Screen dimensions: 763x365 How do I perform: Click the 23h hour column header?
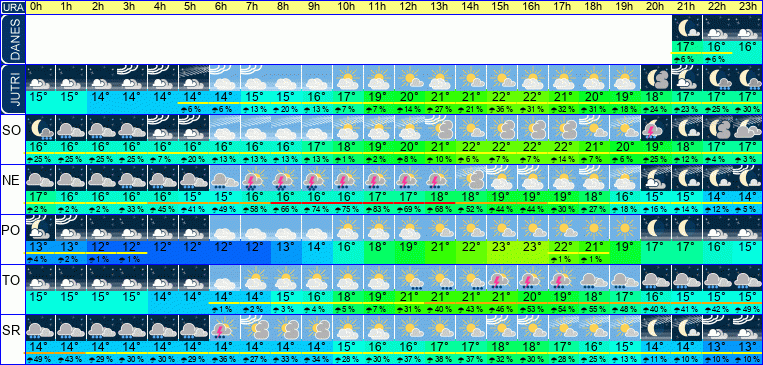tap(747, 7)
